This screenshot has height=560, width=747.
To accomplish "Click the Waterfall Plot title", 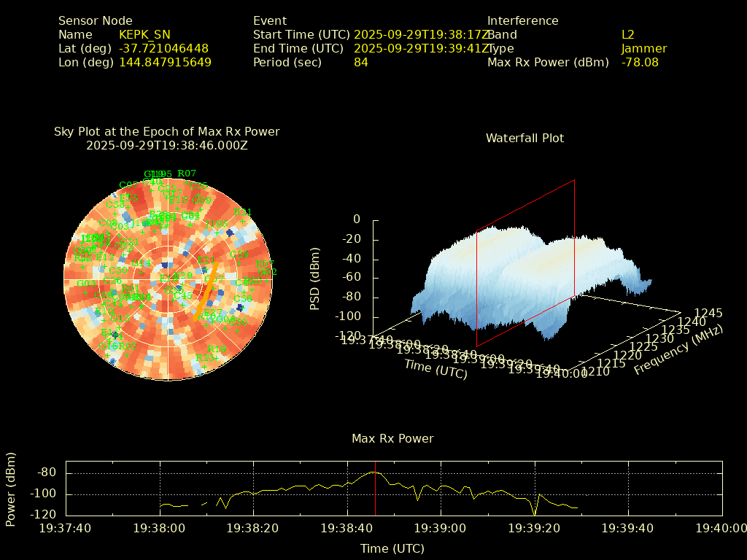I will click(525, 138).
